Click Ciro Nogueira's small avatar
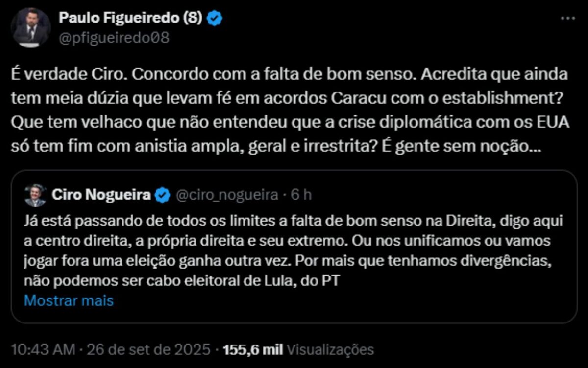This screenshot has height=368, width=588. 35,195
